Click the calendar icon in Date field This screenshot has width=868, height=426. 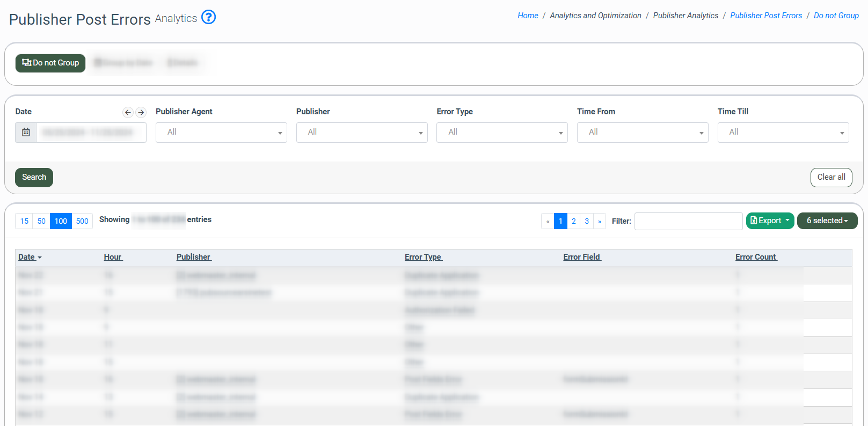(x=26, y=133)
